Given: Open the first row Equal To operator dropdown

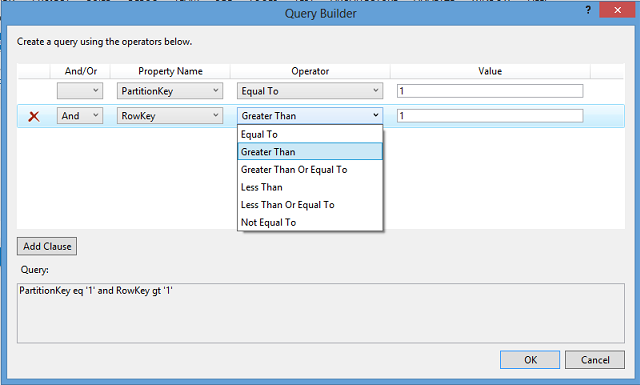Looking at the screenshot, I should [310, 91].
